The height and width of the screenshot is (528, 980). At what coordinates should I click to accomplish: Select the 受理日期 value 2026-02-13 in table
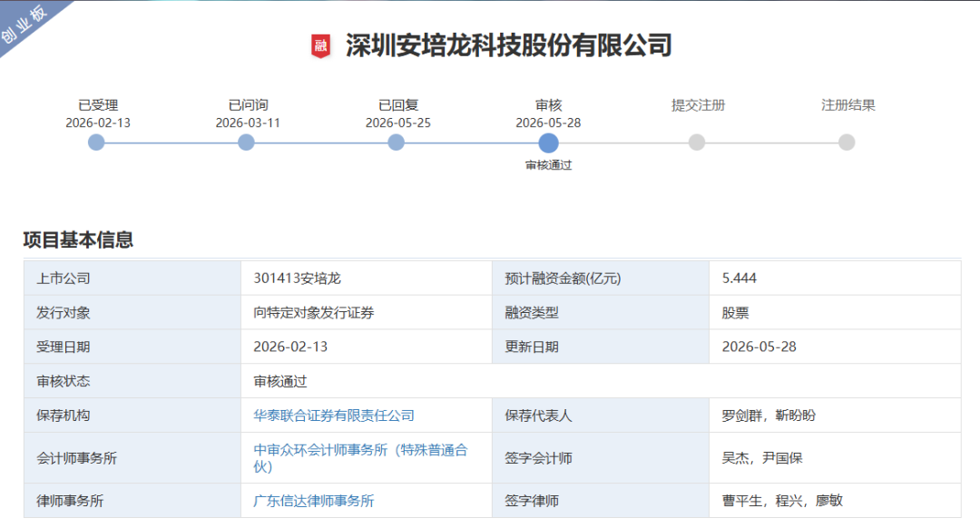290,347
